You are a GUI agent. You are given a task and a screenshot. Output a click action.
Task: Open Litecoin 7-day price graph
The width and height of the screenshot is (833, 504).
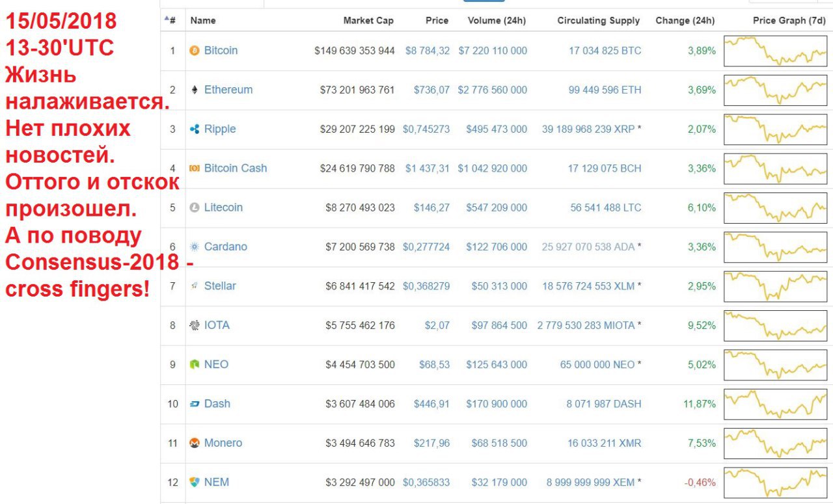[776, 207]
